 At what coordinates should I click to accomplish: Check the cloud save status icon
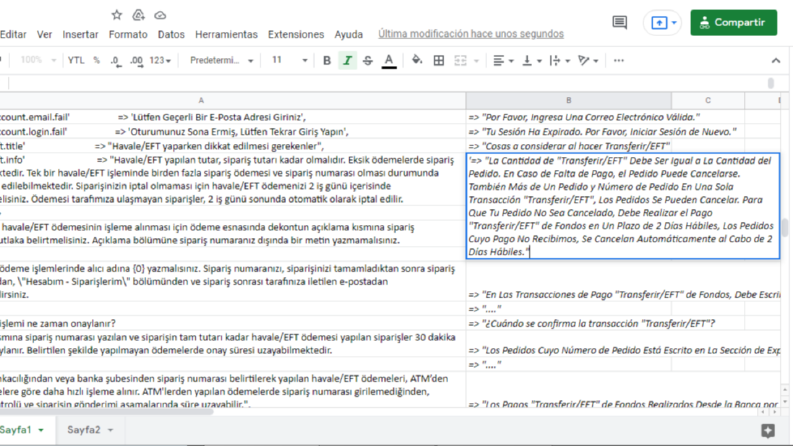coord(160,15)
